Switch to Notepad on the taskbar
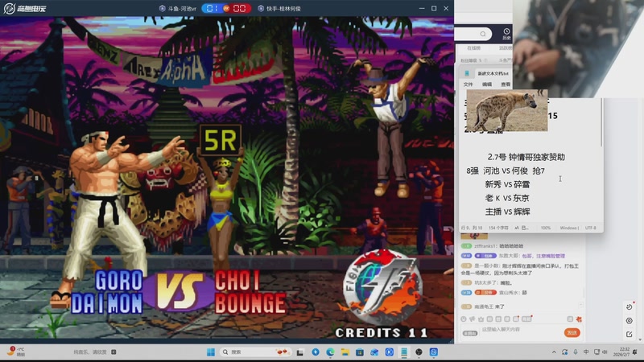644x362 pixels. pyautogui.click(x=404, y=352)
